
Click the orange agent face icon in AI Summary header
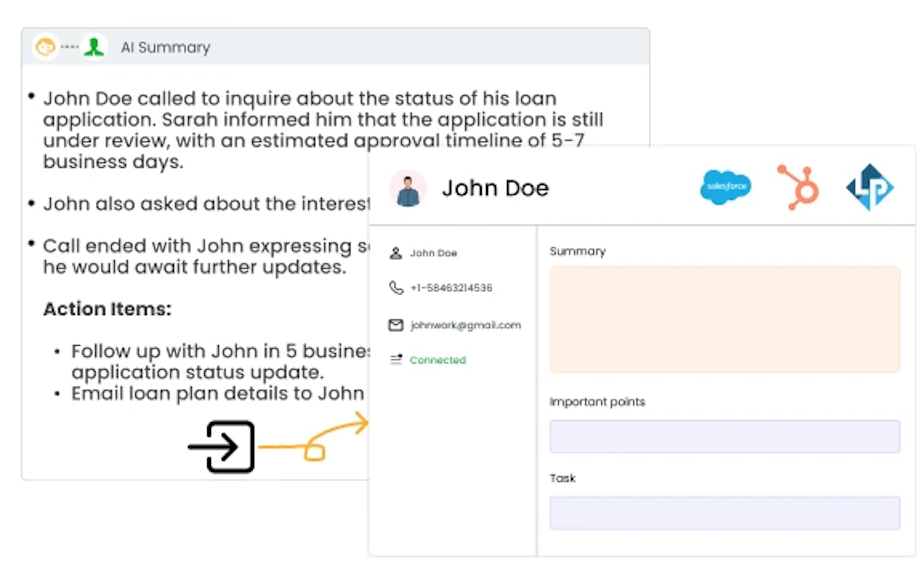[x=45, y=47]
